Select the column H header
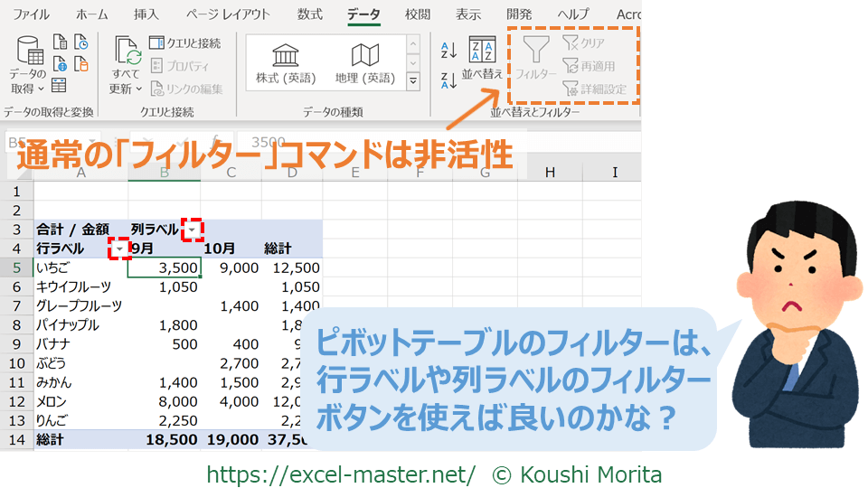Viewport: 868px width, 488px height. [549, 172]
